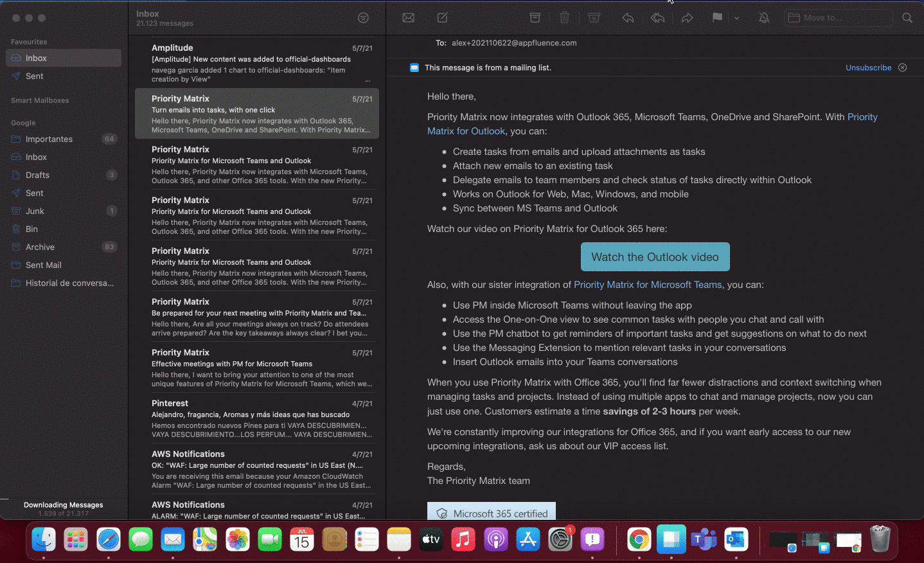Archive the selected message
Image resolution: width=924 pixels, height=563 pixels.
point(535,18)
